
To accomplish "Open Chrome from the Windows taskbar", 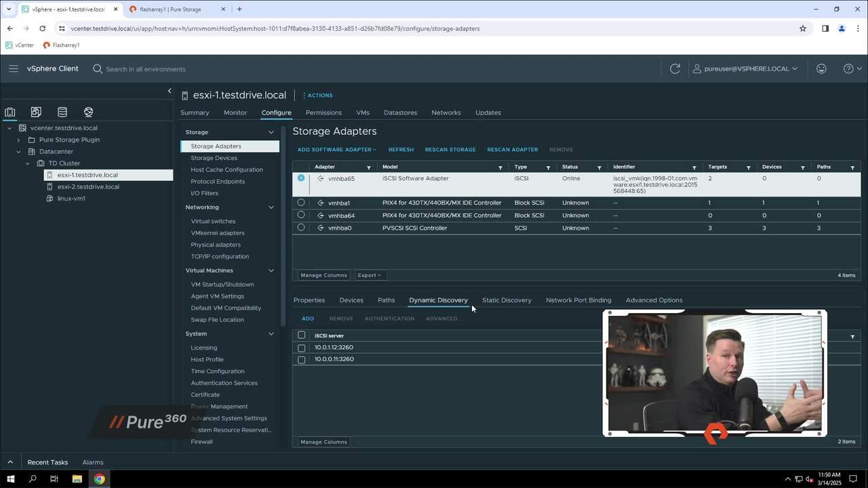I will click(100, 479).
